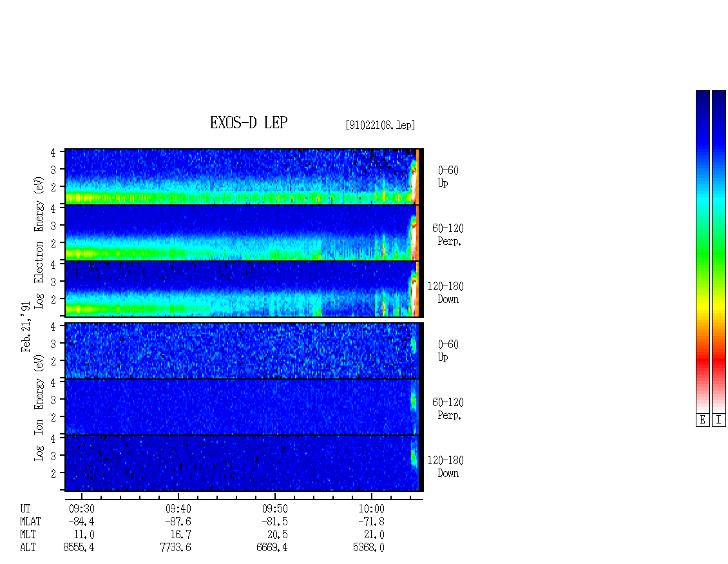Click the MLT value 11.0
This screenshot has height=564, width=728.
(x=84, y=535)
